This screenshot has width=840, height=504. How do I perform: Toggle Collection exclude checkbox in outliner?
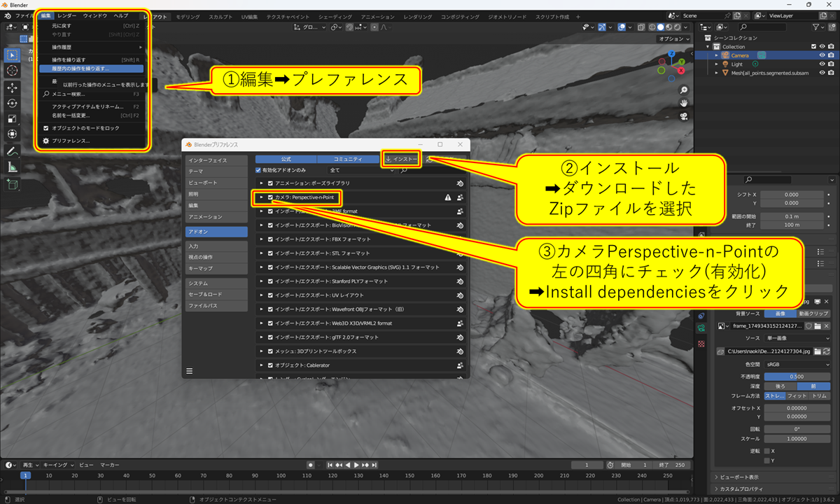point(813,46)
